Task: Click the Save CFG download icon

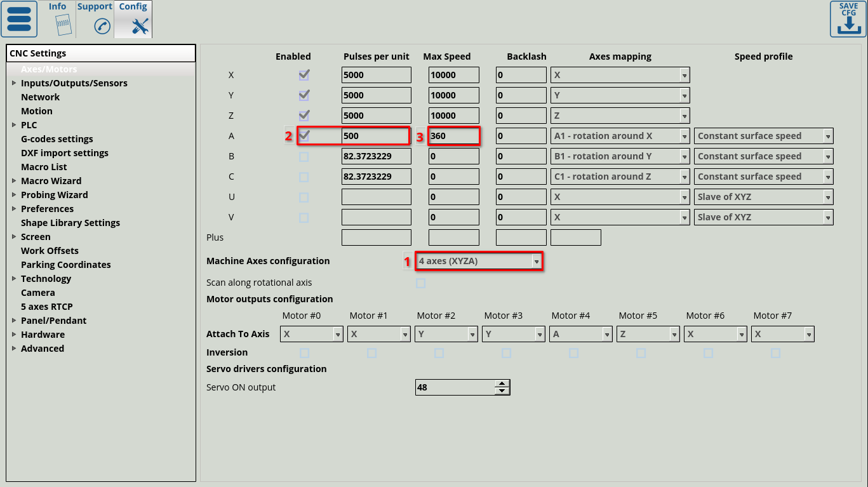Action: (x=848, y=25)
